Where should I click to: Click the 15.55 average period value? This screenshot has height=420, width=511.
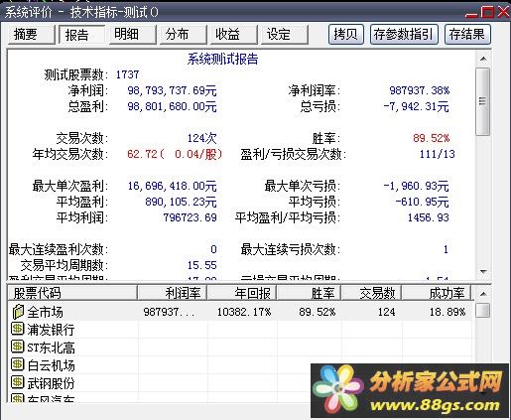click(202, 265)
